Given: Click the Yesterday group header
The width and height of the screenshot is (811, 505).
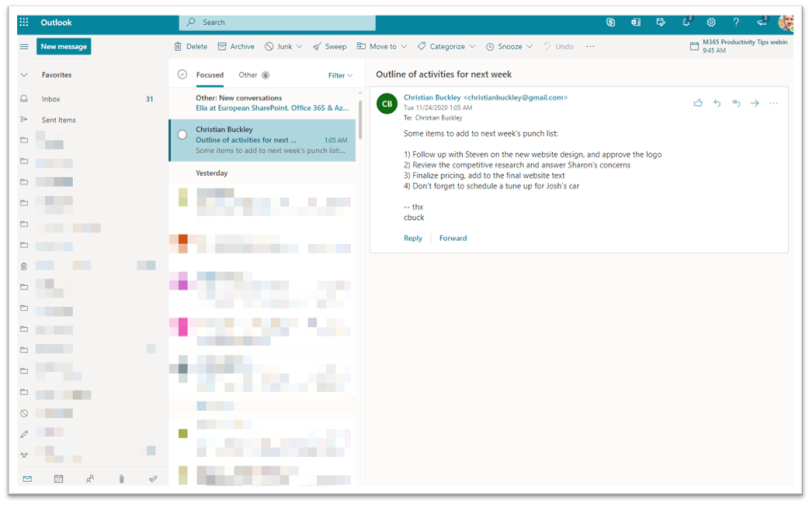Looking at the screenshot, I should click(x=212, y=173).
